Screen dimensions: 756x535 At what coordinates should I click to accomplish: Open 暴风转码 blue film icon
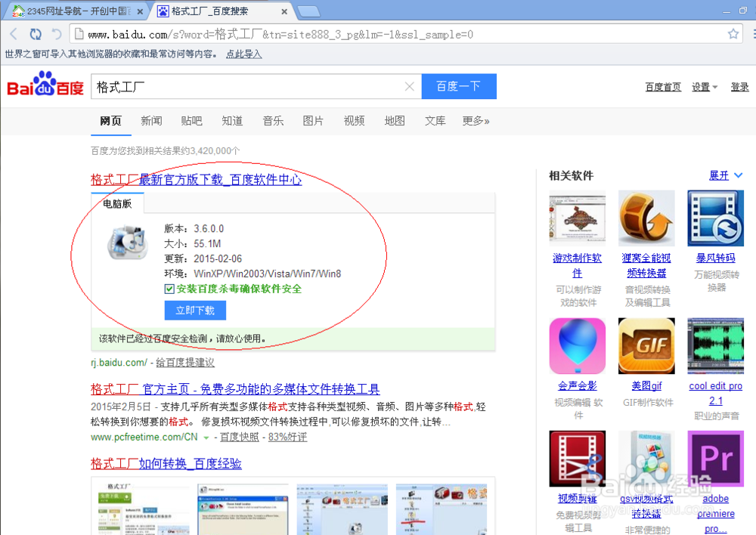coord(715,218)
